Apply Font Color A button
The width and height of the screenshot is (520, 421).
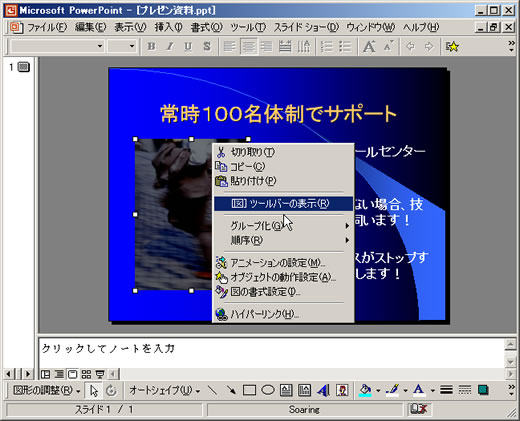pyautogui.click(x=419, y=390)
